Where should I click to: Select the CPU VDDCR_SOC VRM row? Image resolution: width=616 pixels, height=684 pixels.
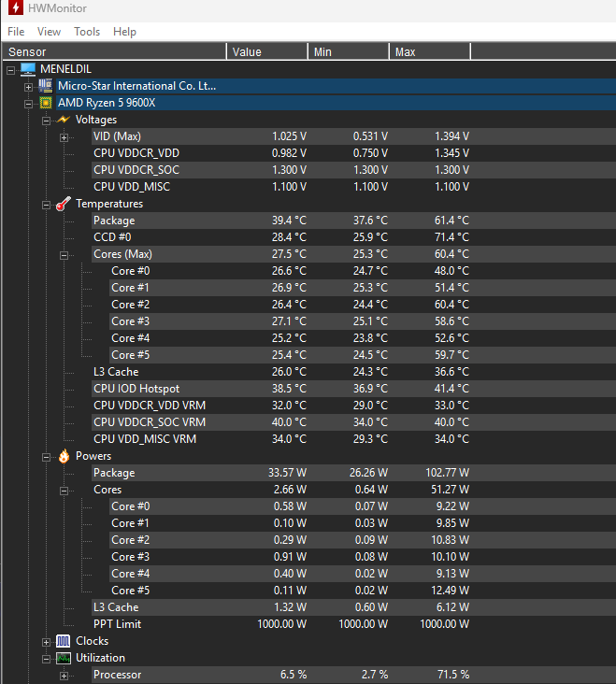click(x=353, y=422)
